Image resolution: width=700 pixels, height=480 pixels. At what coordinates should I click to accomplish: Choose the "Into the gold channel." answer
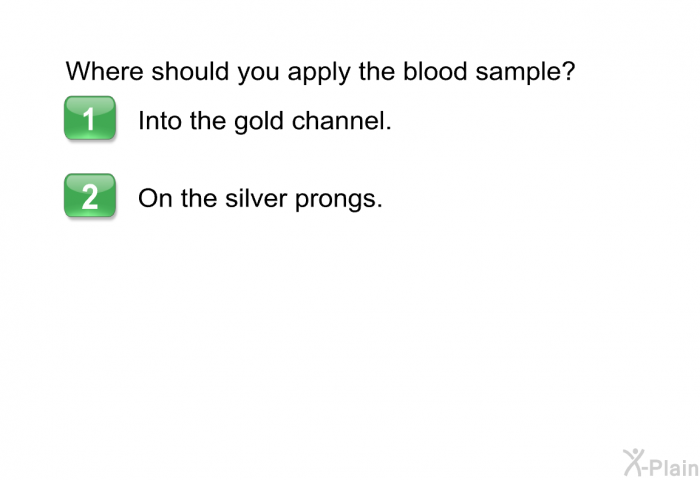coord(264,122)
